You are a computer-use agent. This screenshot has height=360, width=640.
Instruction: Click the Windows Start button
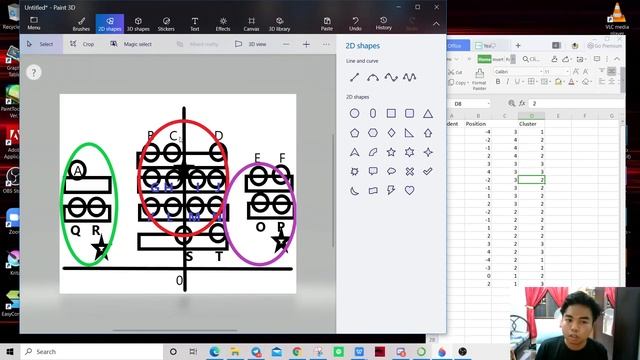[10, 351]
